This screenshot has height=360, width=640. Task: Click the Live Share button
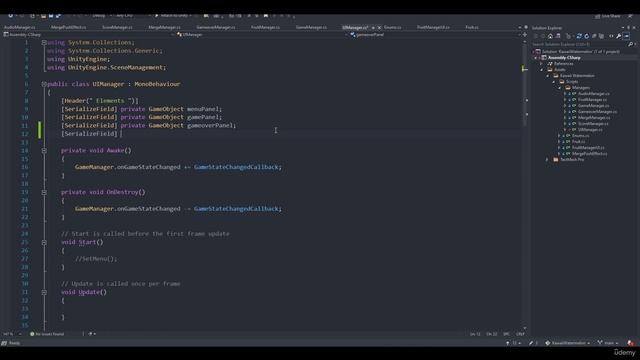click(x=608, y=16)
